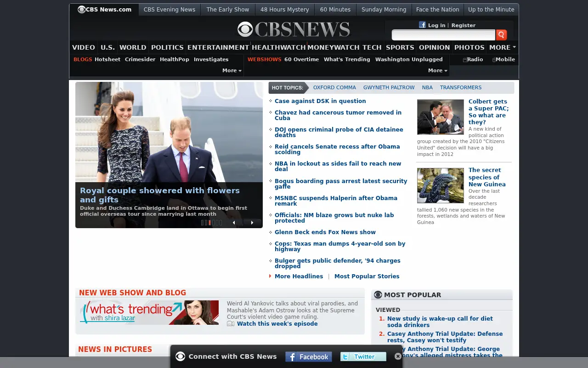Open Glenn Beck ends Fox News show
The height and width of the screenshot is (368, 588).
[x=325, y=232]
